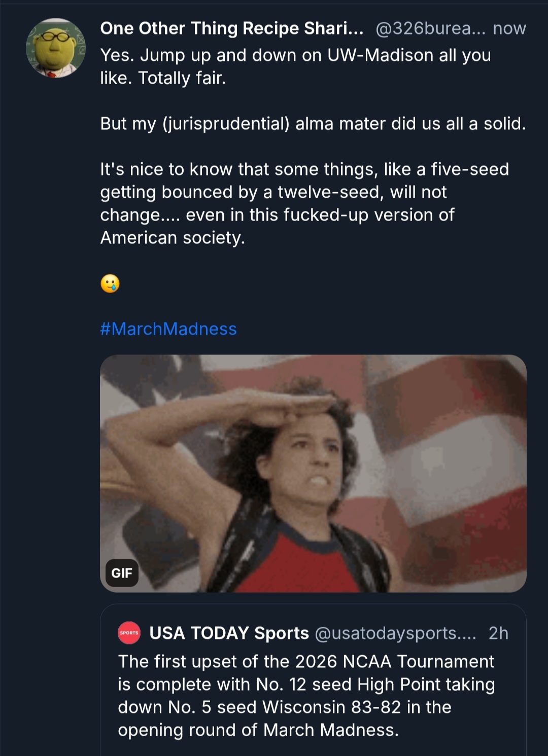This screenshot has height=756, width=548.
Task: Click "Totally fair." in the post text
Action: click(182, 78)
